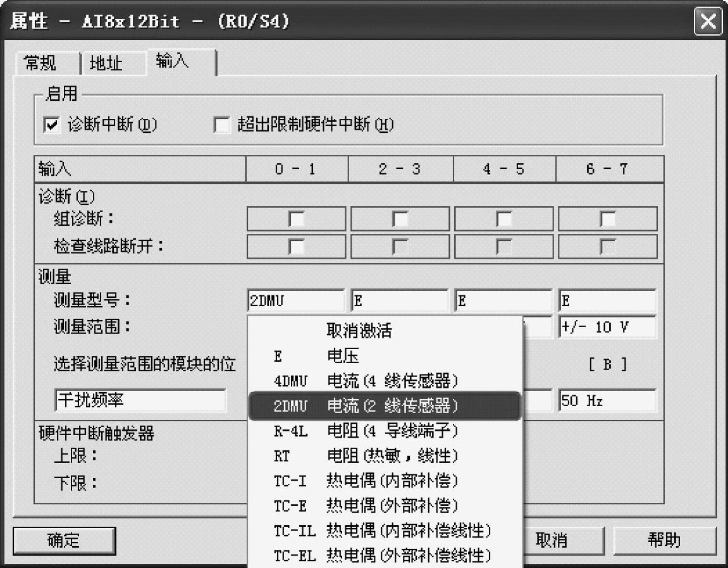Choose R-4L 电阻 (4 导线端子) option
The width and height of the screenshot is (728, 568).
coord(385,431)
